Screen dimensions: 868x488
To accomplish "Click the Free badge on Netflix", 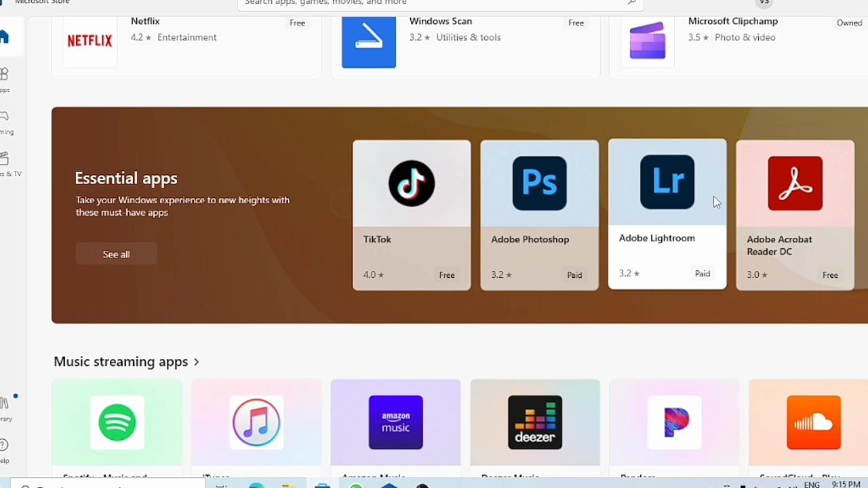I will 297,23.
